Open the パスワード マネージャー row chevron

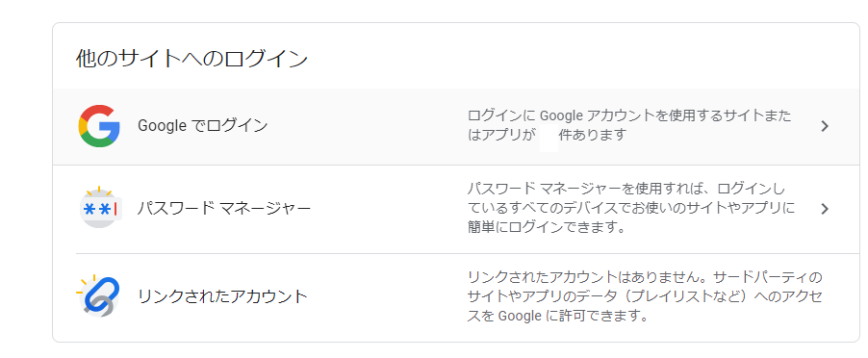[825, 209]
